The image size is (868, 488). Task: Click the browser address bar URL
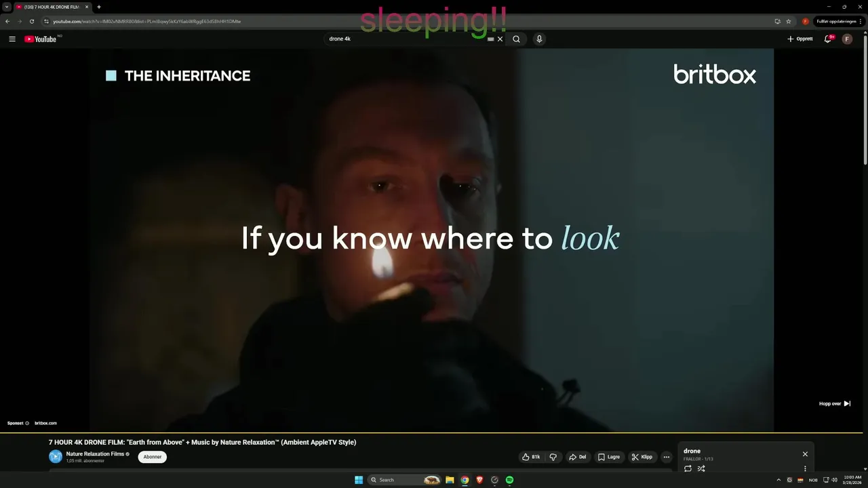coord(147,21)
